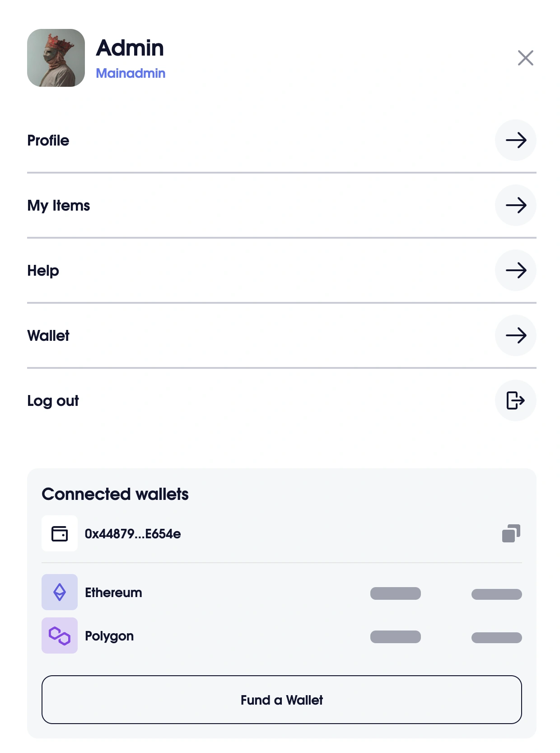Click the Admin profile avatar image

click(x=56, y=58)
